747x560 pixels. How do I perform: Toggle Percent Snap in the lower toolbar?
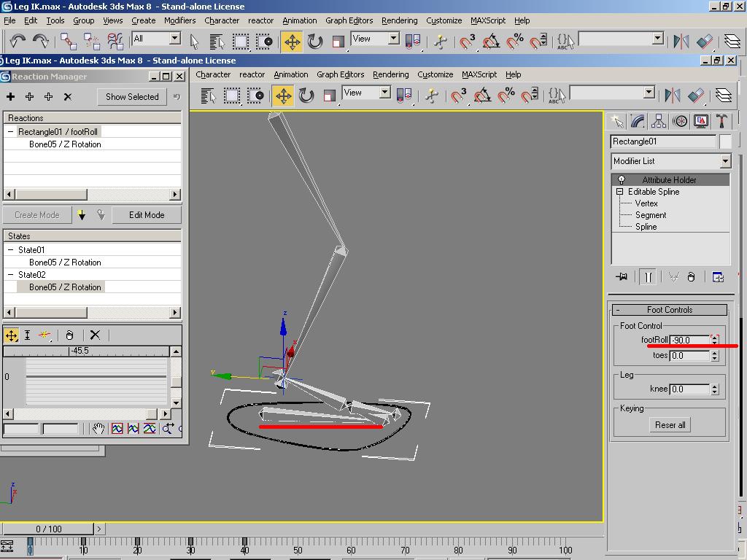(506, 96)
